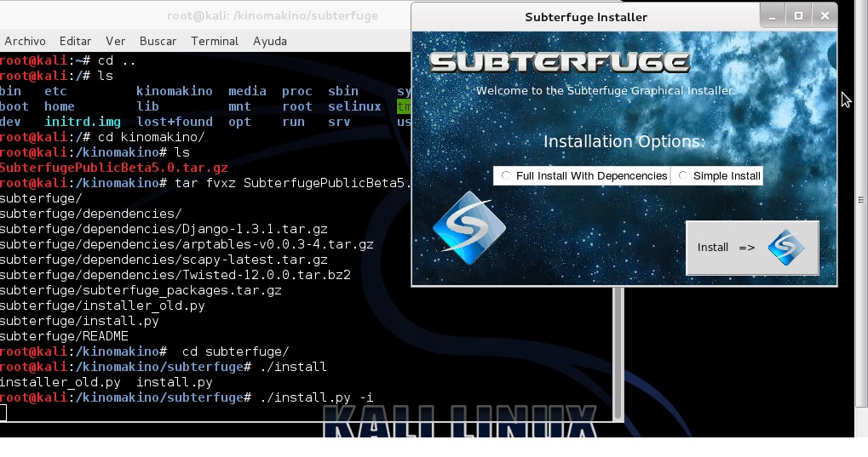Click the Subterfuge Installer title bar
The width and height of the screenshot is (868, 457).
pos(586,17)
